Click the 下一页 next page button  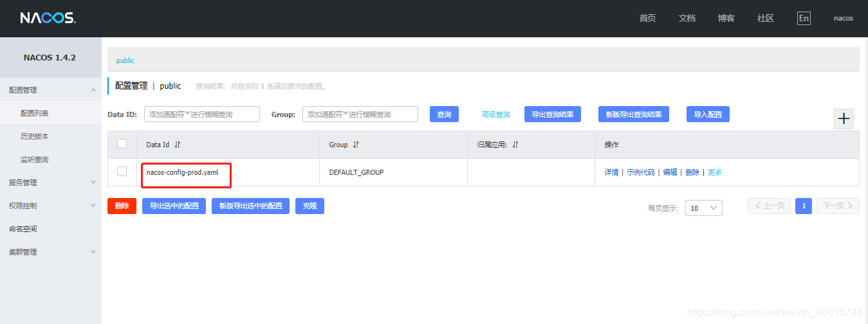[x=838, y=206]
